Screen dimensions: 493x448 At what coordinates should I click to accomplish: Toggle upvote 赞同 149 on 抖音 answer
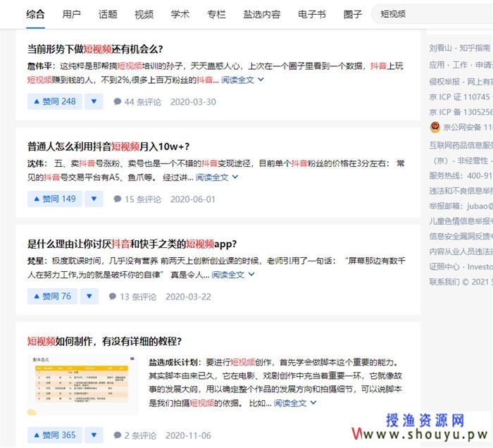click(x=54, y=199)
